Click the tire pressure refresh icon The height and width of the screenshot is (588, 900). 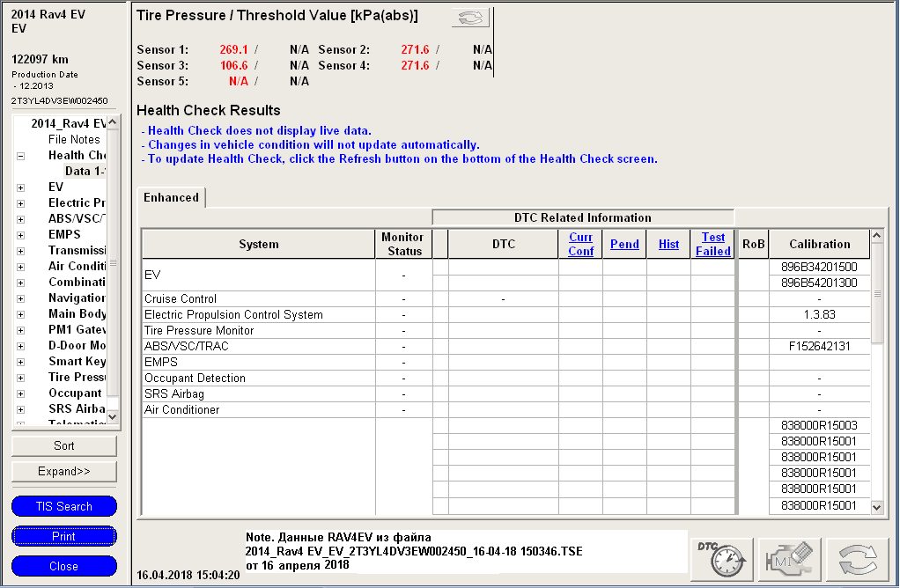pos(470,18)
